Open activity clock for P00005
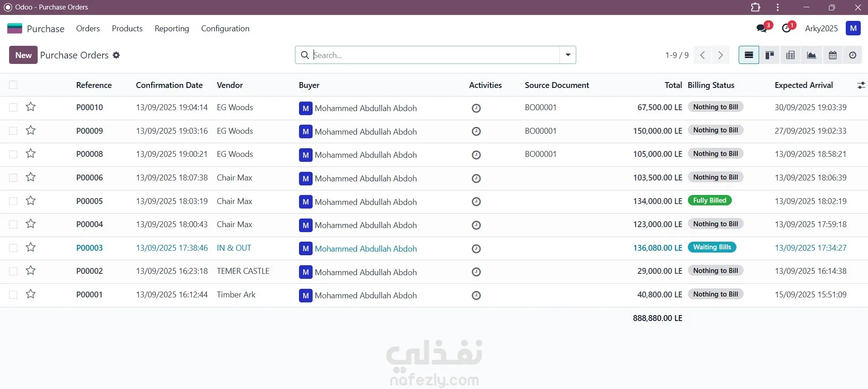 (x=476, y=202)
